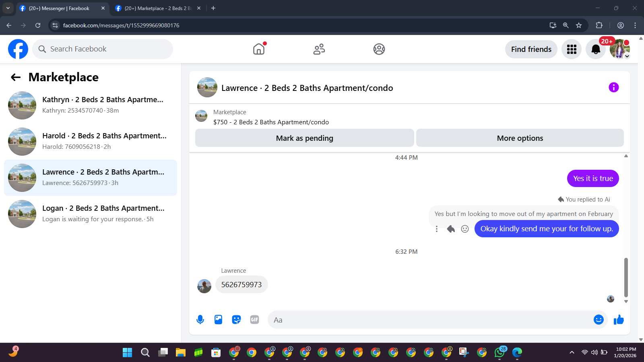The width and height of the screenshot is (644, 362).
Task: Open Kathryn's marketplace conversation
Action: coord(91,105)
